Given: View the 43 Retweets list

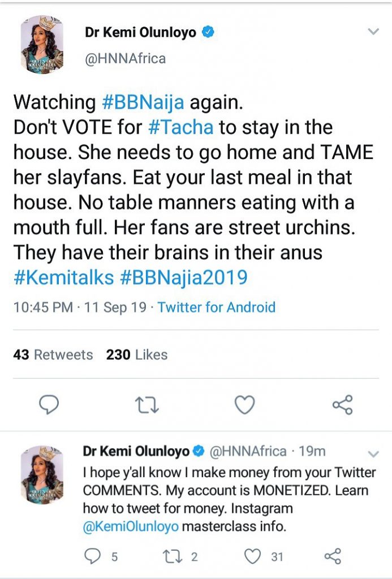Looking at the screenshot, I should [x=53, y=355].
